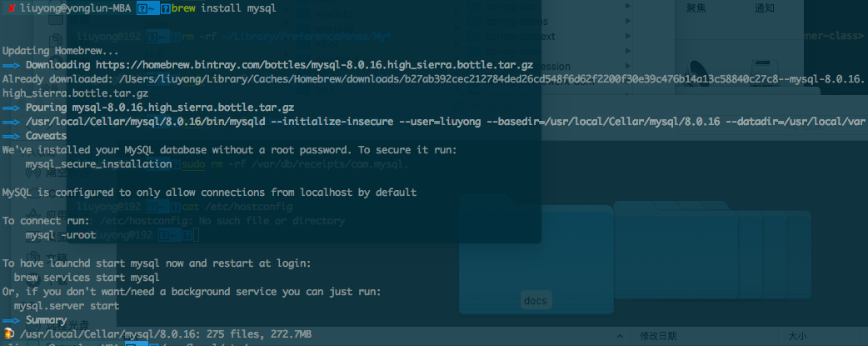Click the beer mug icon before /usr/local/Cellar
The image size is (868, 346).
pyautogui.click(x=8, y=333)
